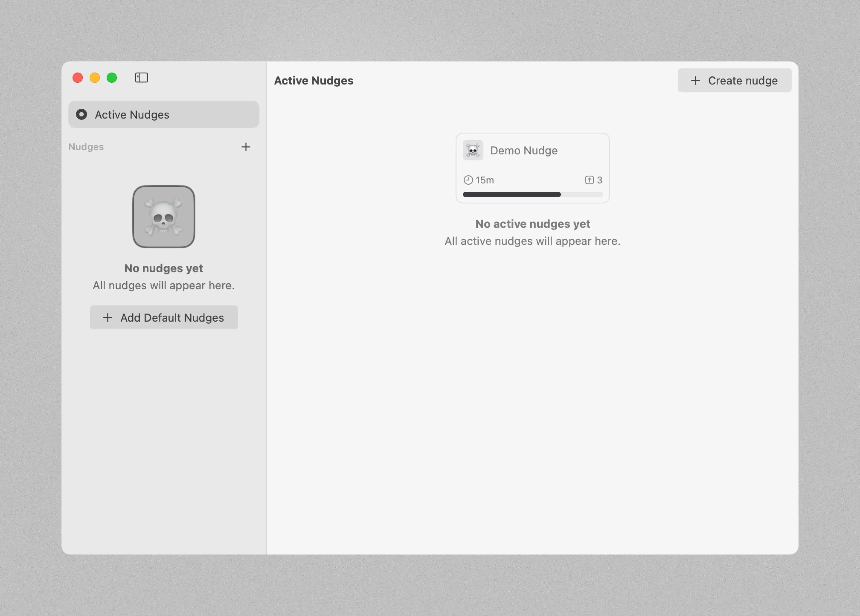860x616 pixels.
Task: Click the Nudges section header
Action: point(86,147)
